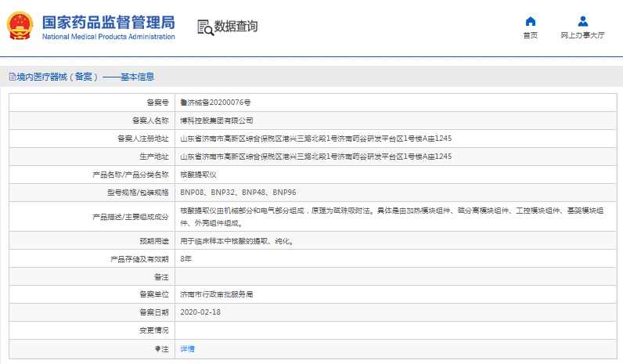Click the company name 博科控股集团有限公司

click(217, 121)
